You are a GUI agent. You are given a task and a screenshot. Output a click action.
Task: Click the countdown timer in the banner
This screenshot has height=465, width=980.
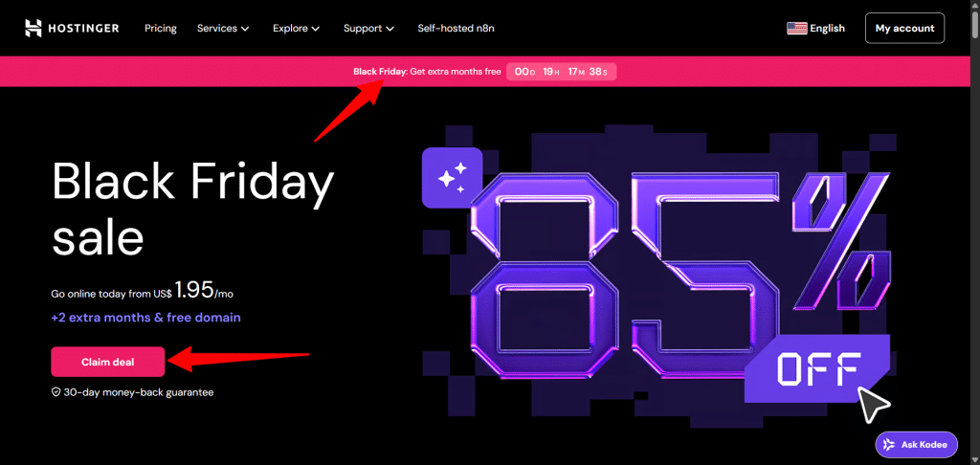[561, 71]
